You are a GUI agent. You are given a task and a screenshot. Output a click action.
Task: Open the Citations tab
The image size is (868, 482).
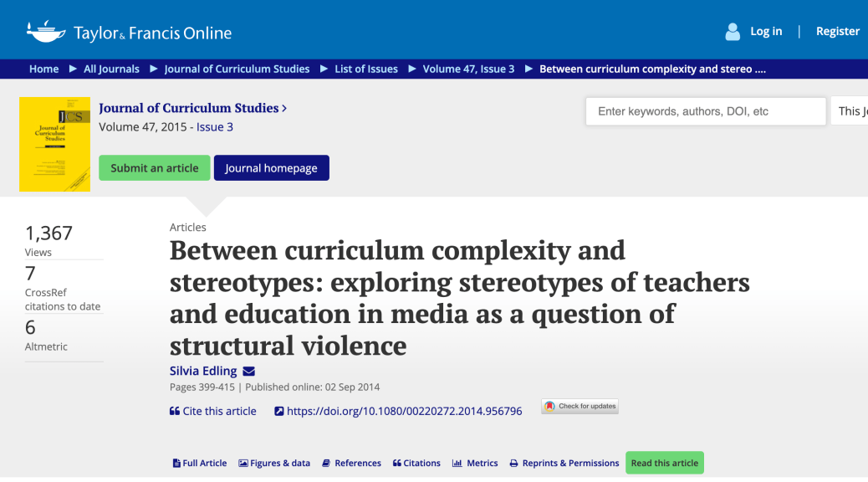click(416, 463)
